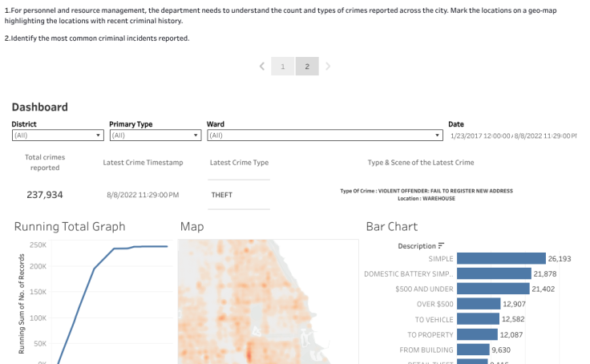Image resolution: width=590 pixels, height=364 pixels.
Task: Select the TO PROPERTY bar
Action: tap(476, 334)
